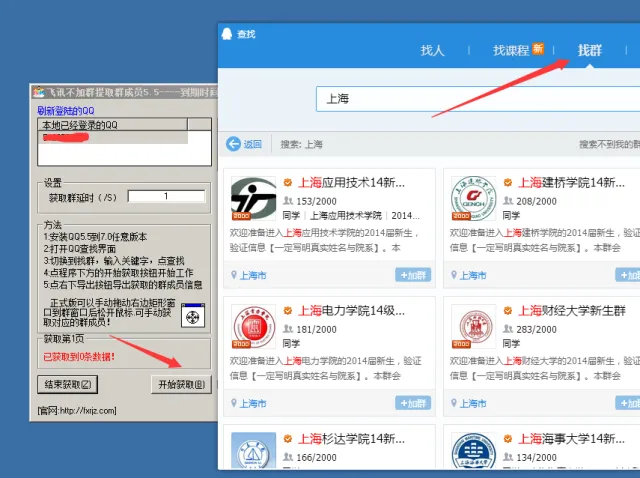Open 上海建桥学院14新 group avatar

pos(473,198)
